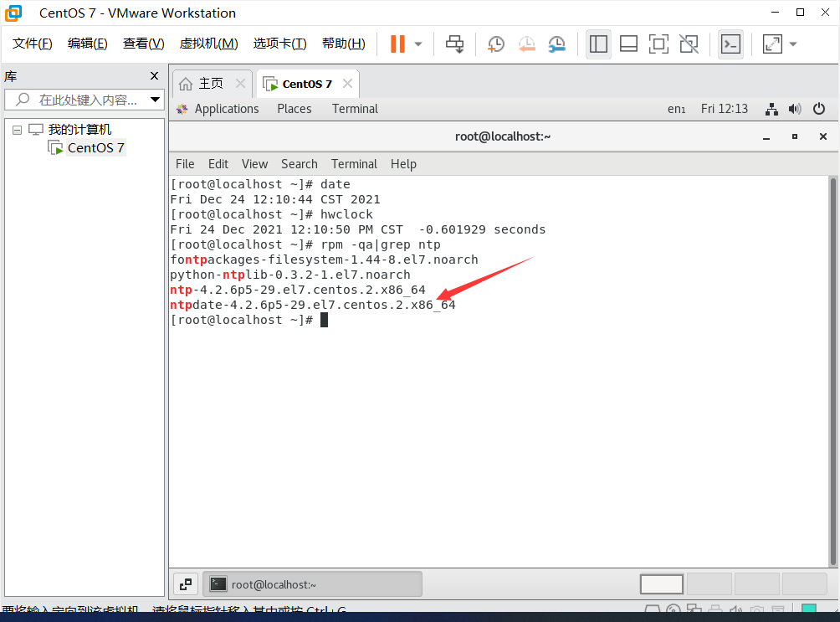This screenshot has height=622, width=840.
Task: Open the 编辑(E) menu
Action: pyautogui.click(x=87, y=44)
